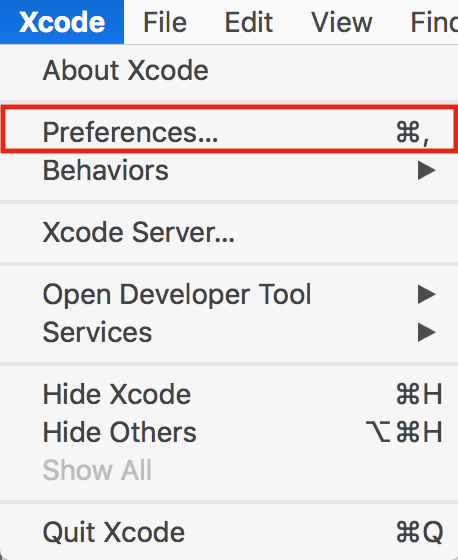Open the Preferences… menu item
The width and height of the screenshot is (458, 560).
point(229,132)
